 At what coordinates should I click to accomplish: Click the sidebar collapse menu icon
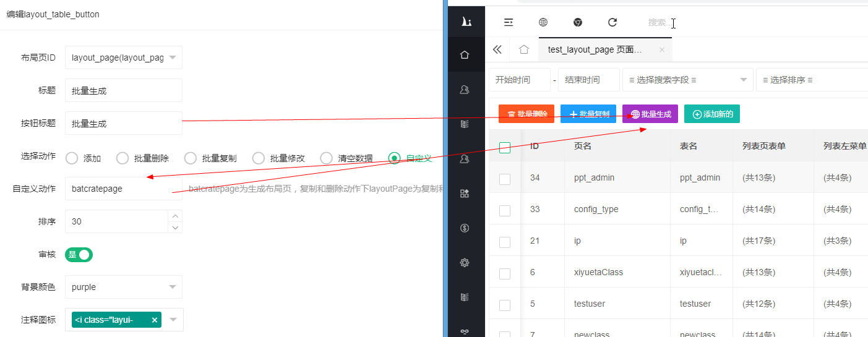509,22
